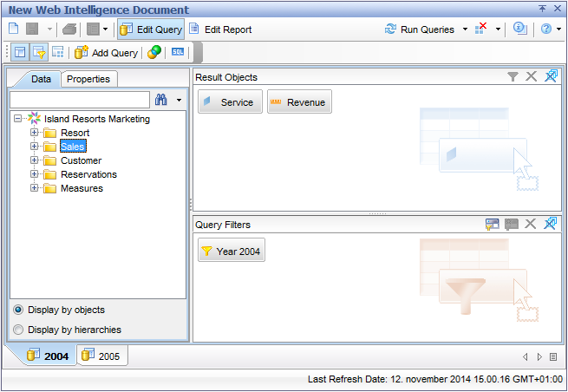Click Add subquery icon in Query Filters
The width and height of the screenshot is (568, 392).
coord(493,225)
